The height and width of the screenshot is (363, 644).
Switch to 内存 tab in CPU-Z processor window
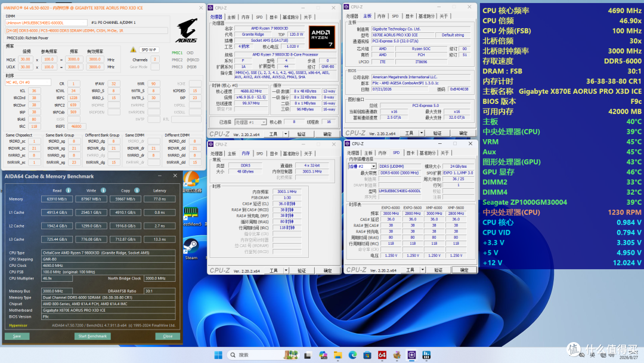[x=246, y=17]
